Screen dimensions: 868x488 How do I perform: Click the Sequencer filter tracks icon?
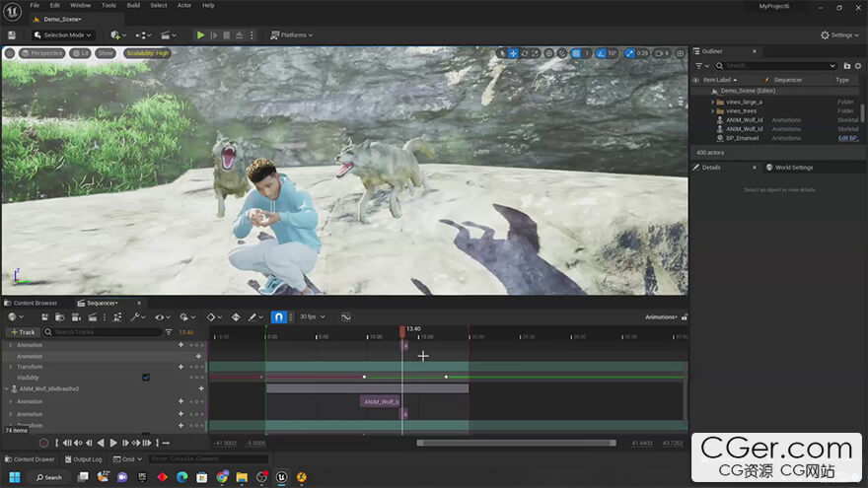[x=169, y=332]
